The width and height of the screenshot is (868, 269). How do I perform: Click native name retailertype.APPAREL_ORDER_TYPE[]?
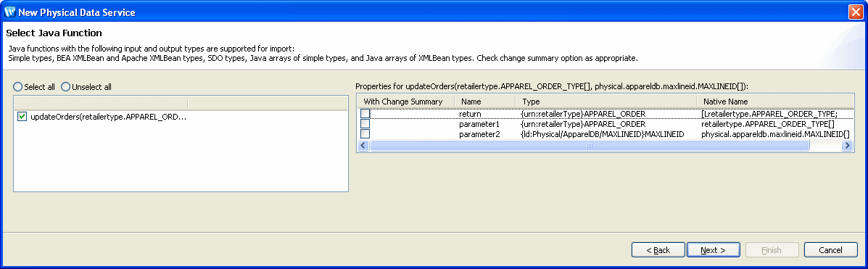tap(768, 124)
